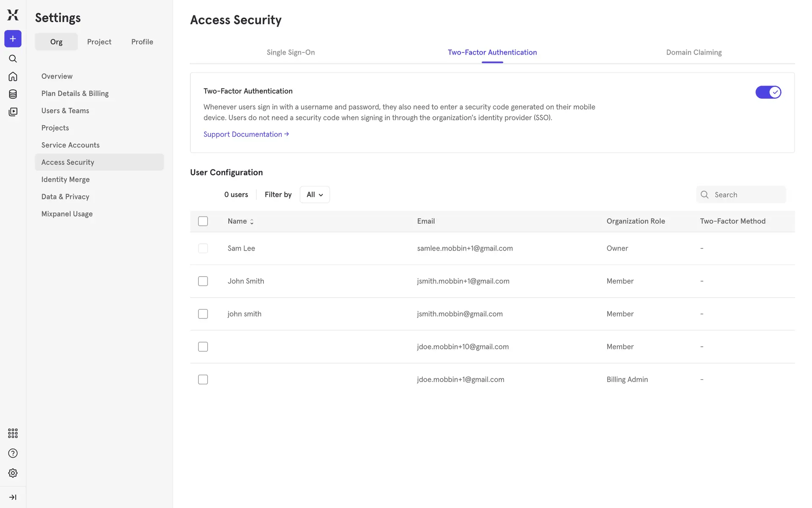The width and height of the screenshot is (812, 508).
Task: Click the Mixpanel logo icon
Action: [x=13, y=15]
